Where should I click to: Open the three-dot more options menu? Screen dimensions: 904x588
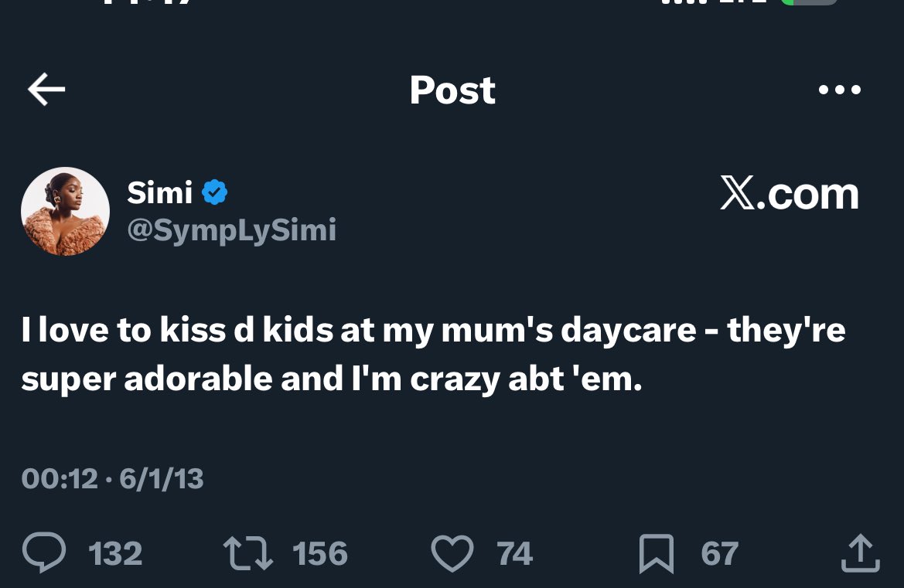839,90
